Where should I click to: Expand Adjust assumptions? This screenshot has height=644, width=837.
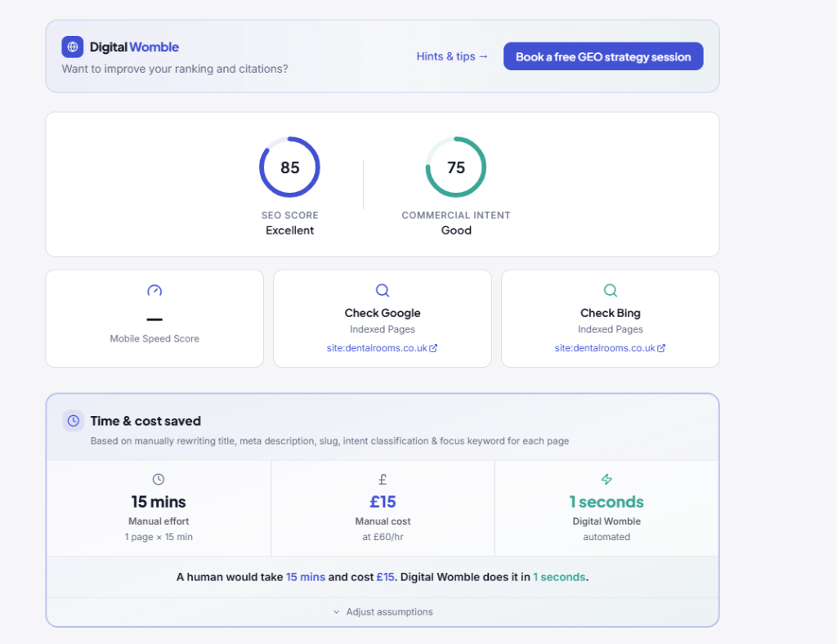click(x=383, y=612)
